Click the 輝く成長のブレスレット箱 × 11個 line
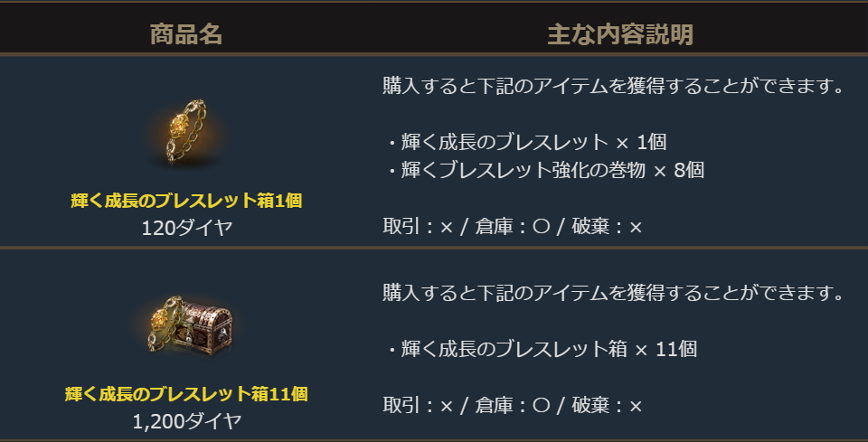868x442 pixels. tap(541, 349)
